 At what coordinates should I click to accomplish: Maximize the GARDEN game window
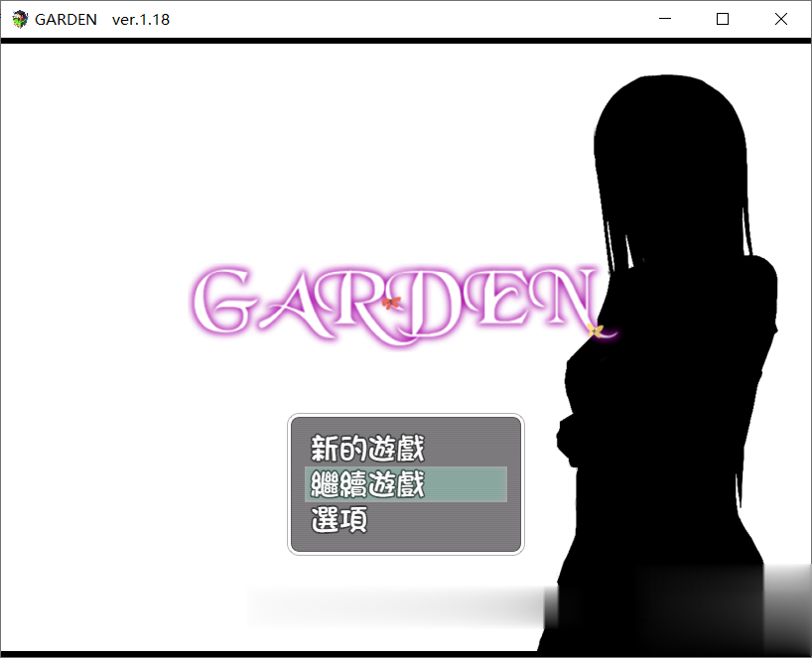[x=722, y=19]
